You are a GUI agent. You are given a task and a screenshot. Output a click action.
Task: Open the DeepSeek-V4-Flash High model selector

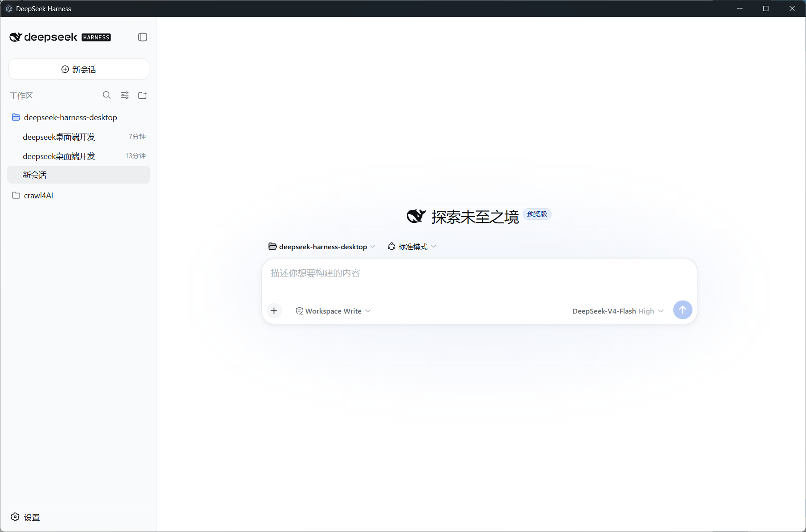coord(618,311)
